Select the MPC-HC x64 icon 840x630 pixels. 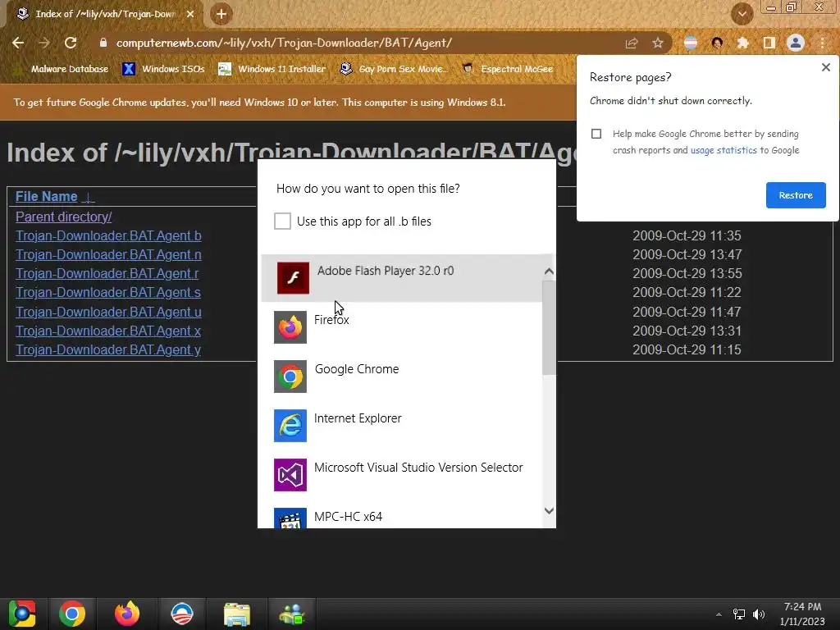[x=290, y=518]
